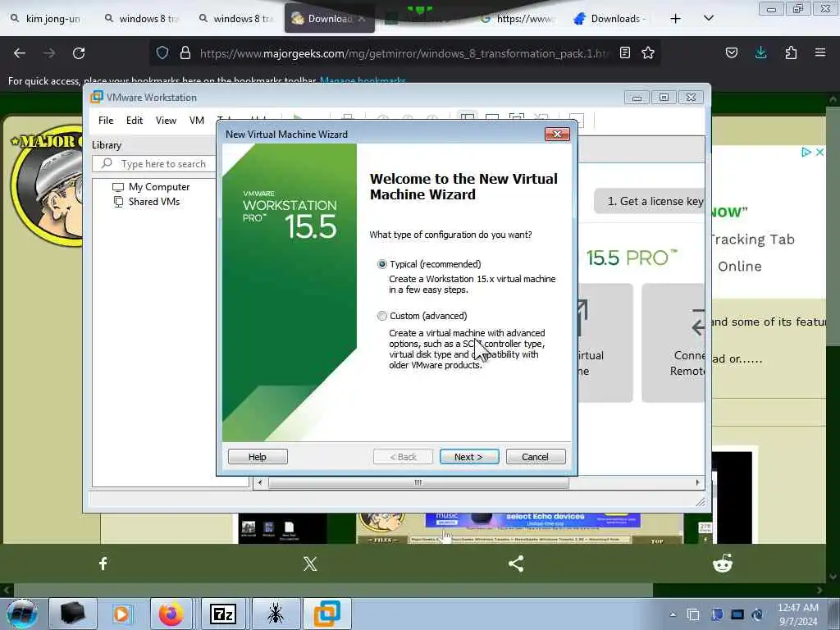Open the list all tabs chevron

709,19
